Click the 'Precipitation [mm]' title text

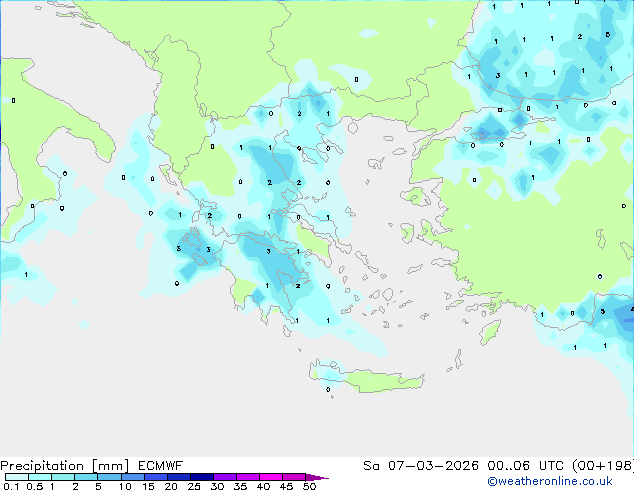coord(65,466)
